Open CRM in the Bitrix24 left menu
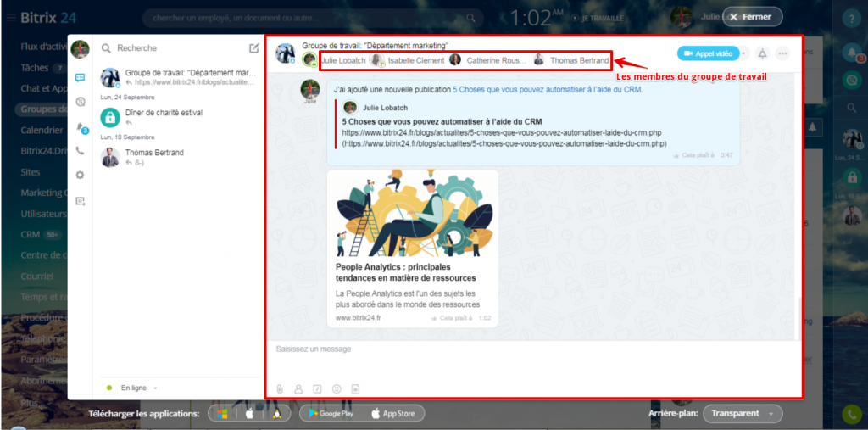Image resolution: width=868 pixels, height=430 pixels. pos(31,234)
